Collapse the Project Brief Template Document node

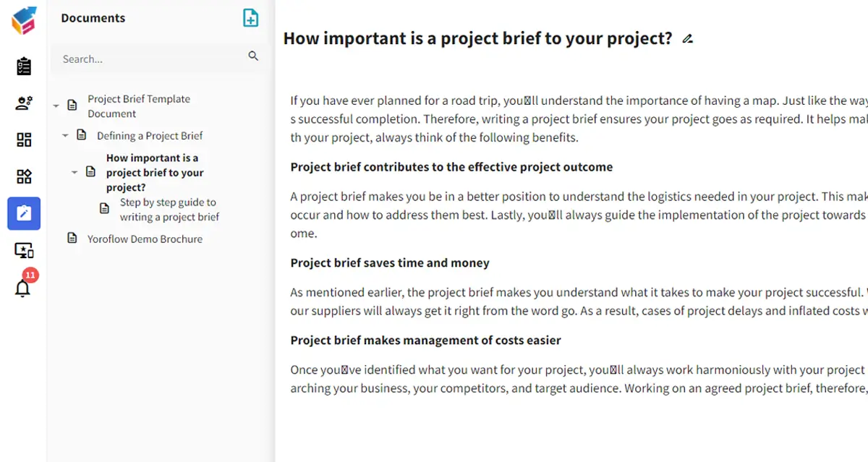56,106
